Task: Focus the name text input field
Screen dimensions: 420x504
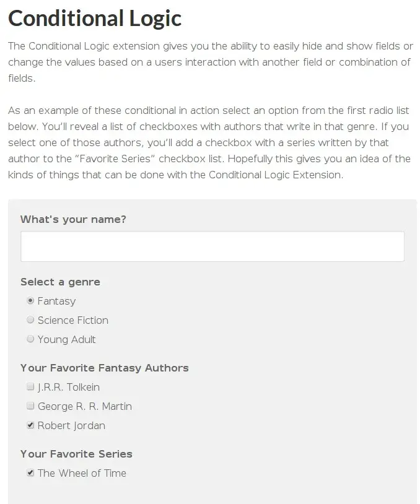Action: [x=212, y=246]
